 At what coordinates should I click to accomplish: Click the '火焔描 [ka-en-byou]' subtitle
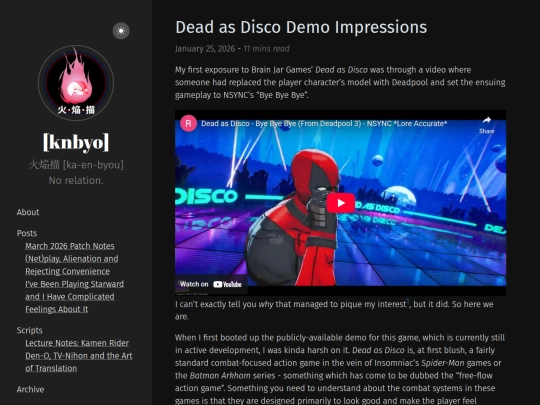coord(76,165)
